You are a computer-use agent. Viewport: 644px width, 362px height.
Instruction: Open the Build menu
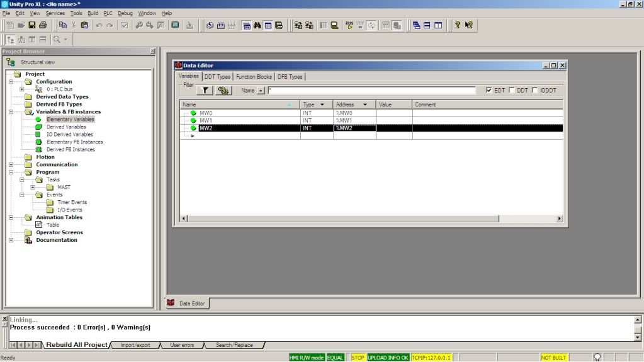[93, 13]
